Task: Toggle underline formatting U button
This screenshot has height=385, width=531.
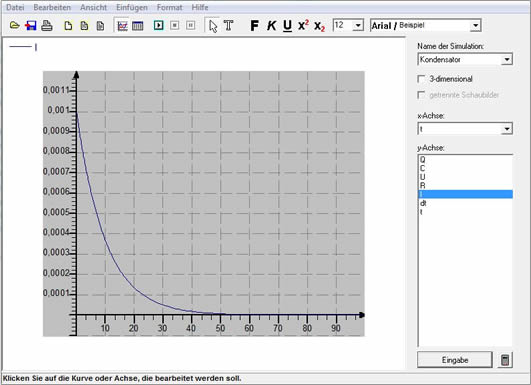Action: click(287, 26)
